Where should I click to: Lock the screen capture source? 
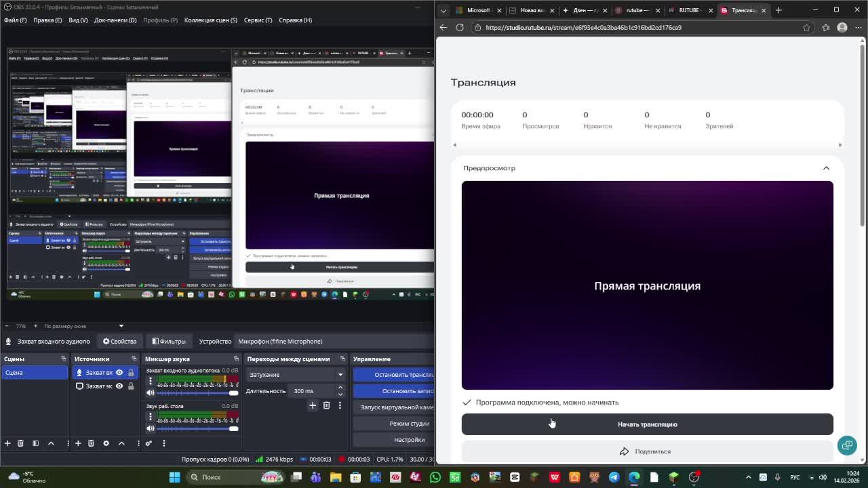131,386
